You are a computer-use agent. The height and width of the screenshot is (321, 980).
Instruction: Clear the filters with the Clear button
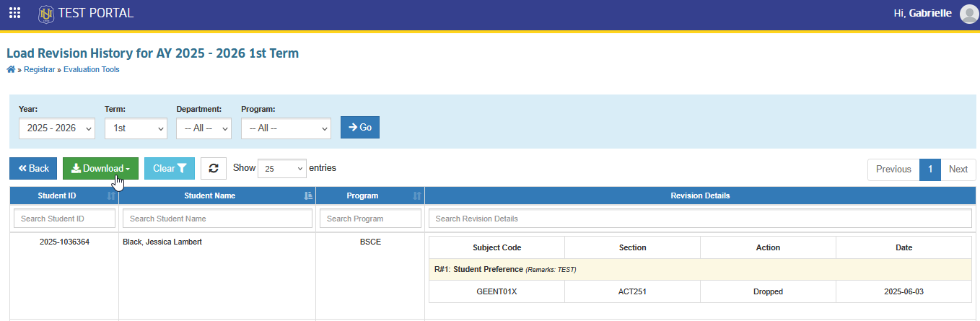(170, 168)
